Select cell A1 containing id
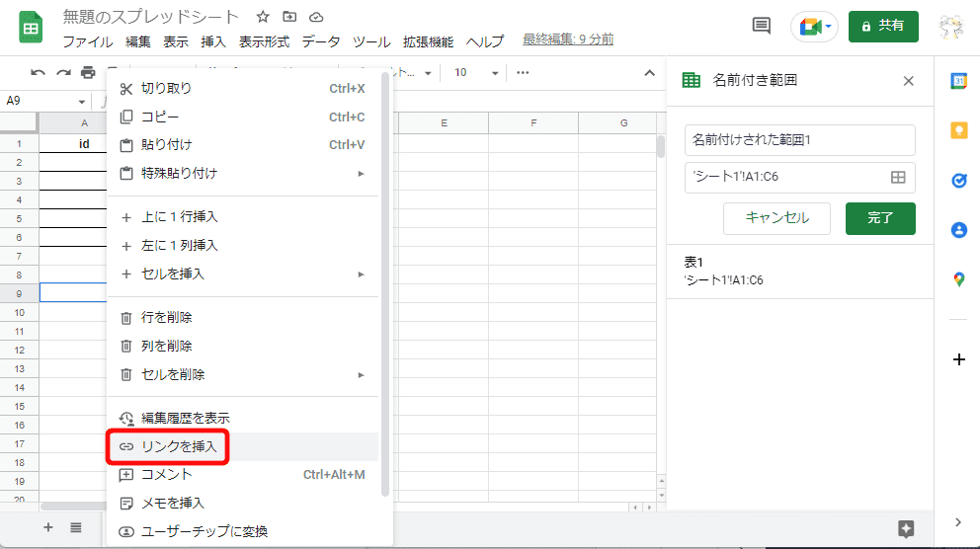 73,143
